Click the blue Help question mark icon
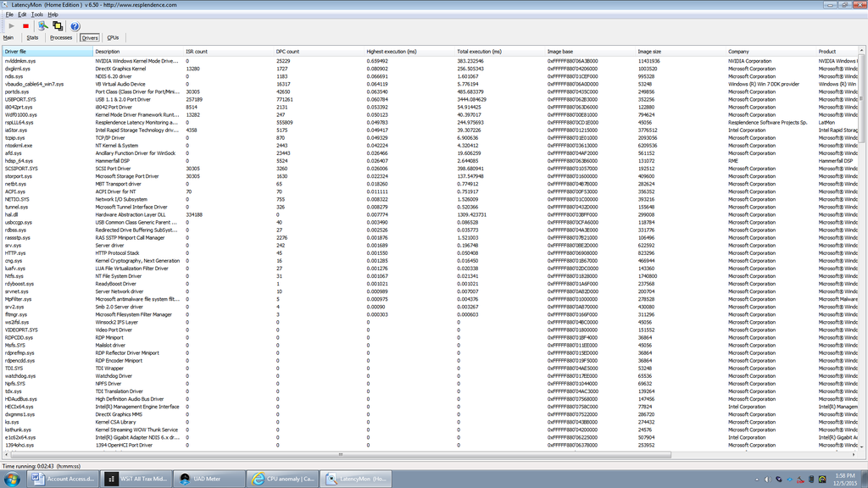This screenshot has height=488, width=868. pyautogui.click(x=75, y=26)
